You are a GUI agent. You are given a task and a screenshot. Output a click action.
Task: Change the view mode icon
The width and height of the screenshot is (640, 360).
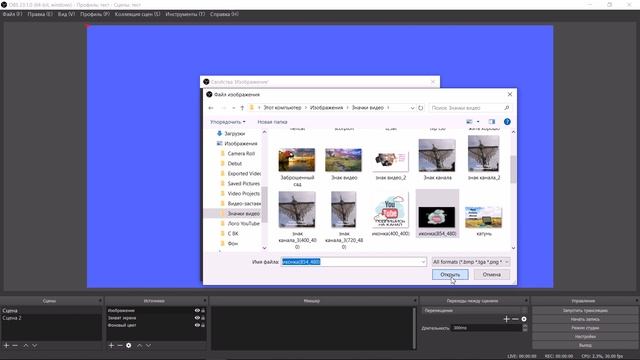click(x=469, y=122)
